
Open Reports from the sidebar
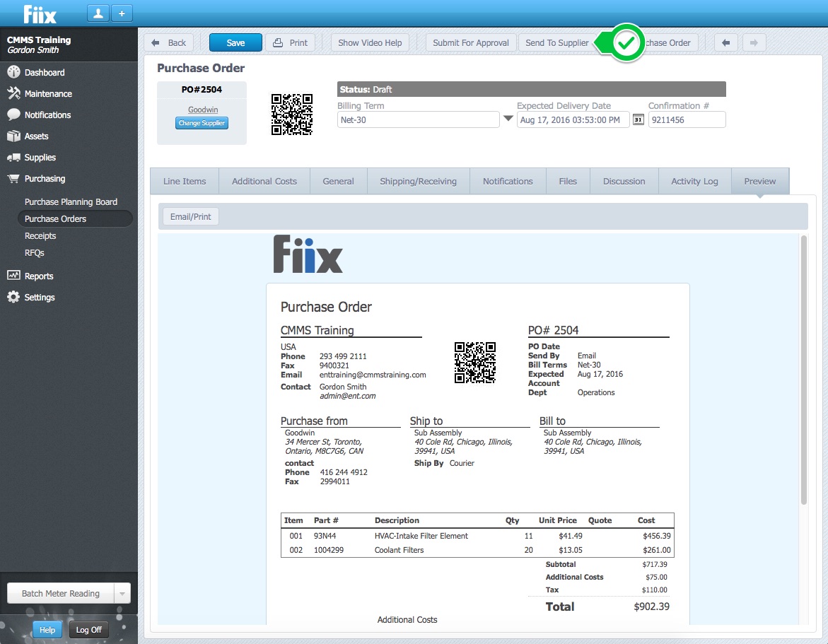click(39, 276)
